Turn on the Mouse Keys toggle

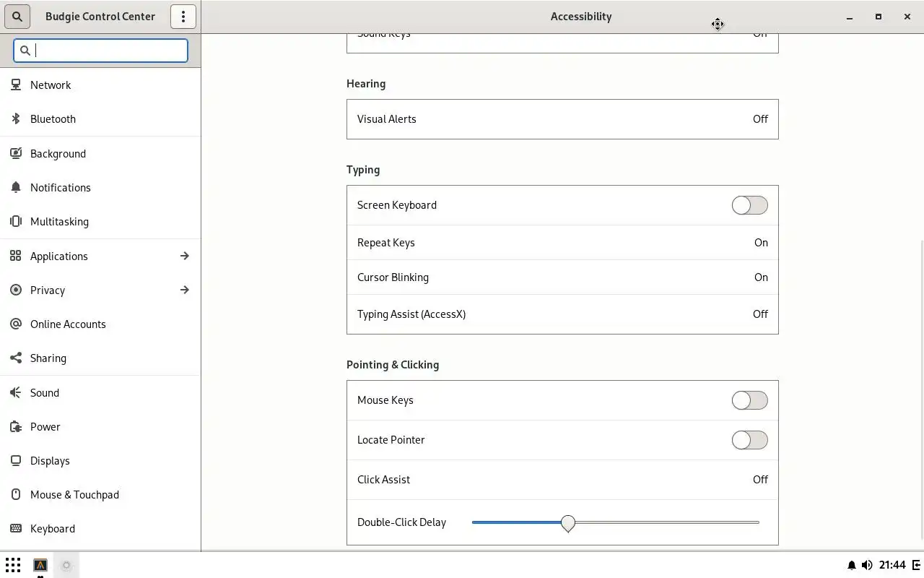click(749, 400)
